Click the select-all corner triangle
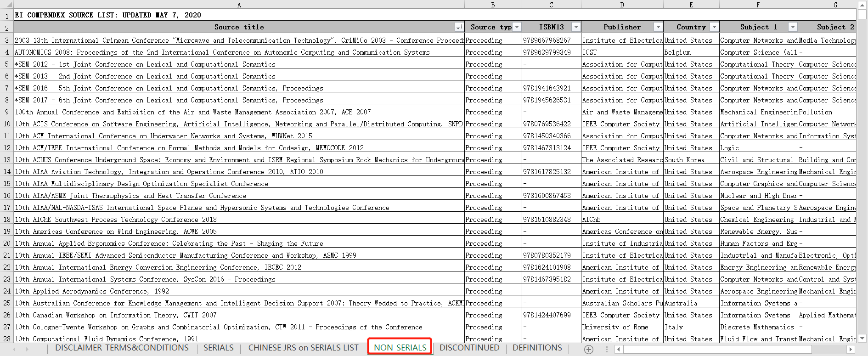Screen dimensions: 868x356 [x=9, y=5]
